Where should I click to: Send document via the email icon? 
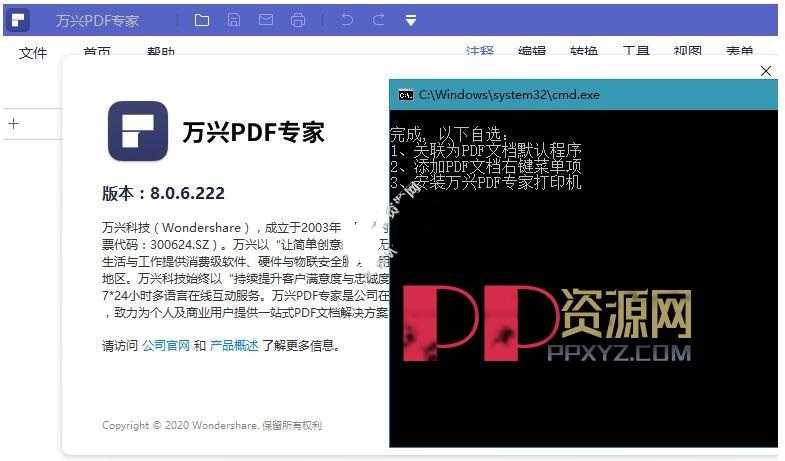click(x=266, y=20)
